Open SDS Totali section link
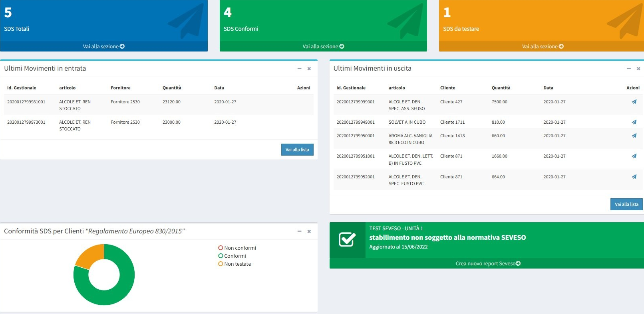 tap(103, 46)
